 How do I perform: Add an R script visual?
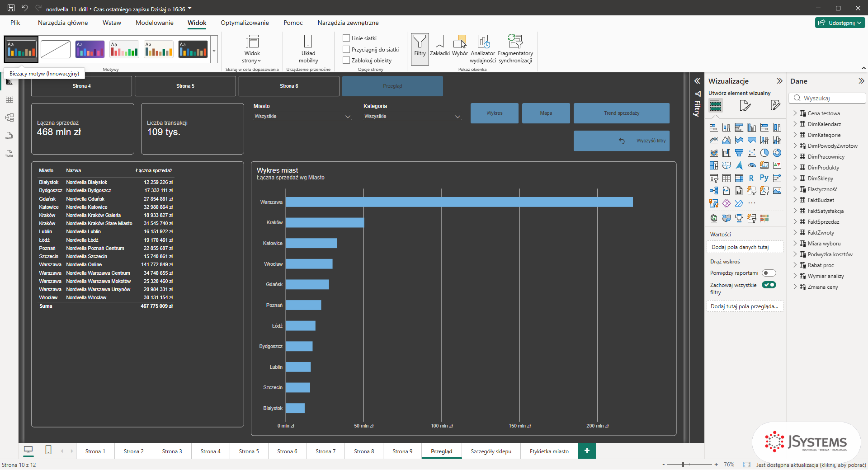[751, 178]
